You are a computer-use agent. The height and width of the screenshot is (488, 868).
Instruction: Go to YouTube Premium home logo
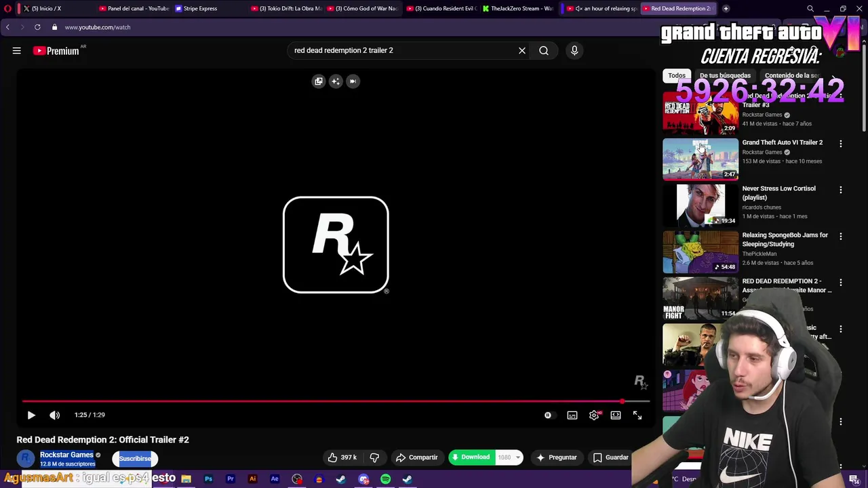tap(56, 51)
